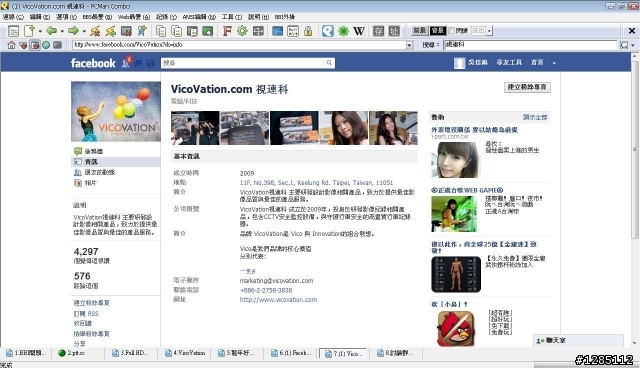This screenshot has height=368, width=640.
Task: Click the padlock lock icon
Action: (x=308, y=31)
